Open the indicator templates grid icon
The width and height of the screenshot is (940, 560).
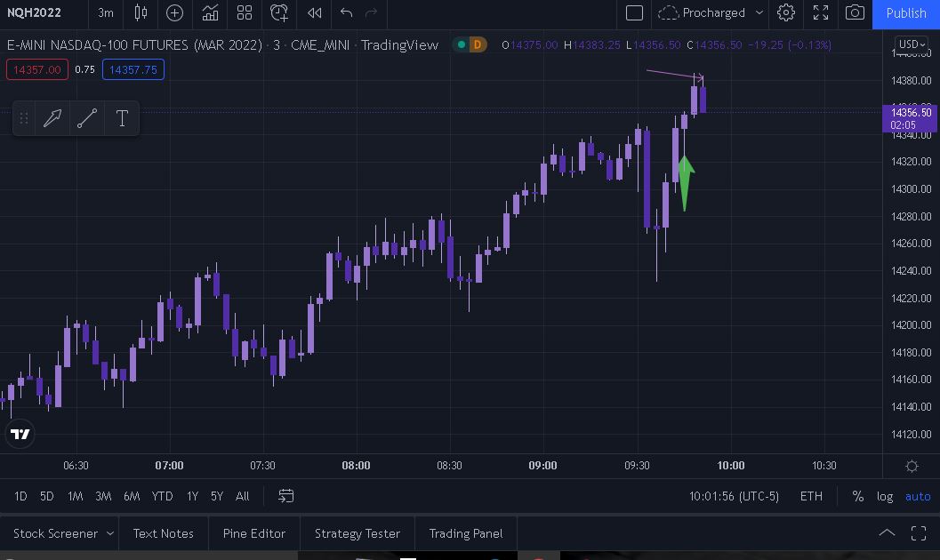[245, 12]
